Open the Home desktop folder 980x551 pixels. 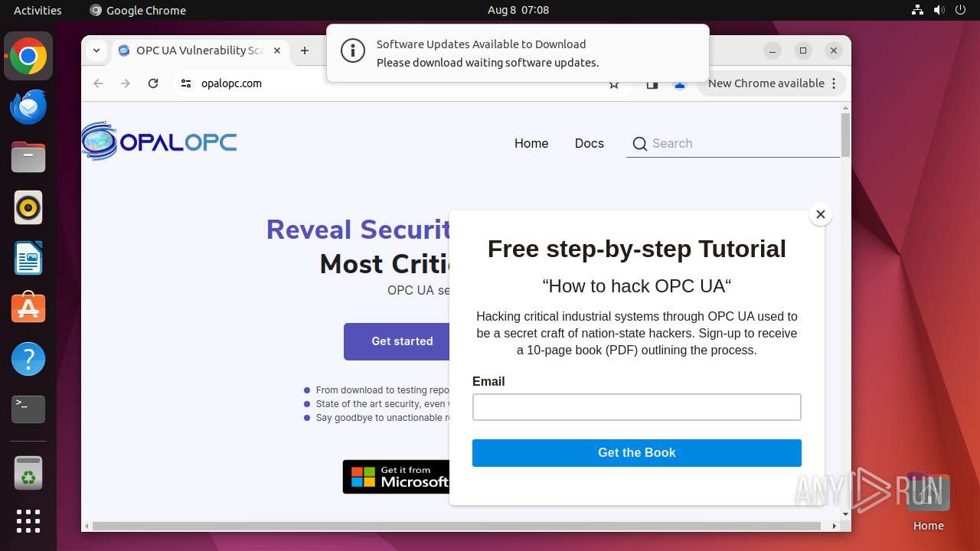click(x=929, y=502)
